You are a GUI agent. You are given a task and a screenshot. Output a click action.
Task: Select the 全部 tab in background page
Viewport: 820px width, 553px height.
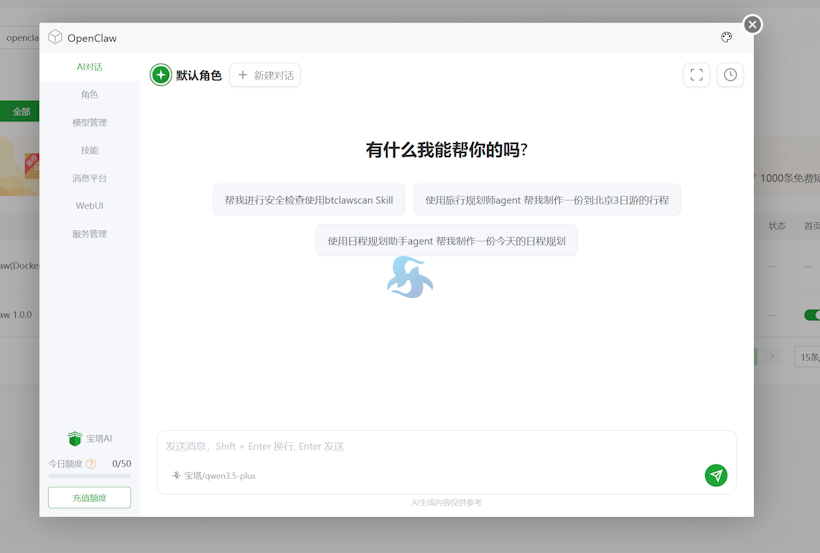point(19,111)
